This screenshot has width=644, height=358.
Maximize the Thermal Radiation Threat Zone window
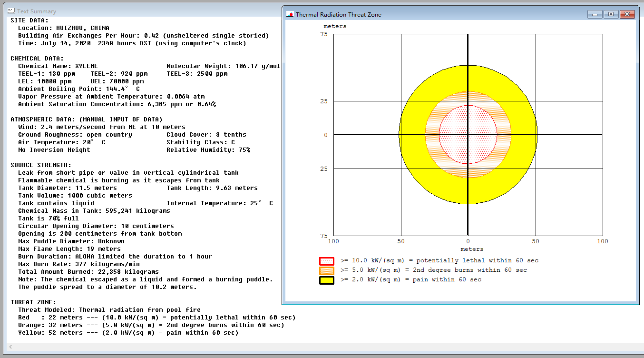611,14
